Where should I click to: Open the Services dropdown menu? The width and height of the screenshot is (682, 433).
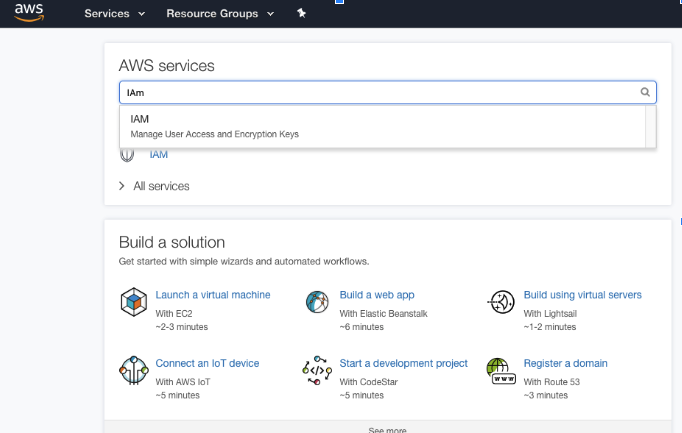point(115,13)
